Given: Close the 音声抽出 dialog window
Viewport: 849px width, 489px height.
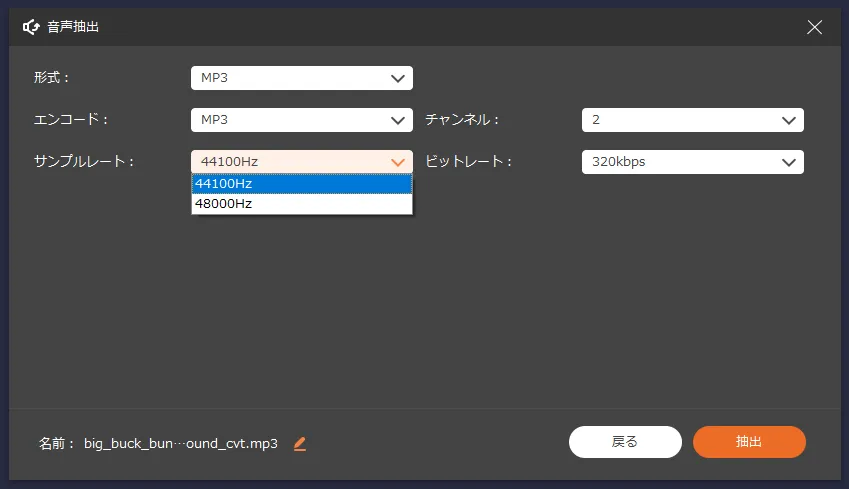Looking at the screenshot, I should pyautogui.click(x=815, y=27).
